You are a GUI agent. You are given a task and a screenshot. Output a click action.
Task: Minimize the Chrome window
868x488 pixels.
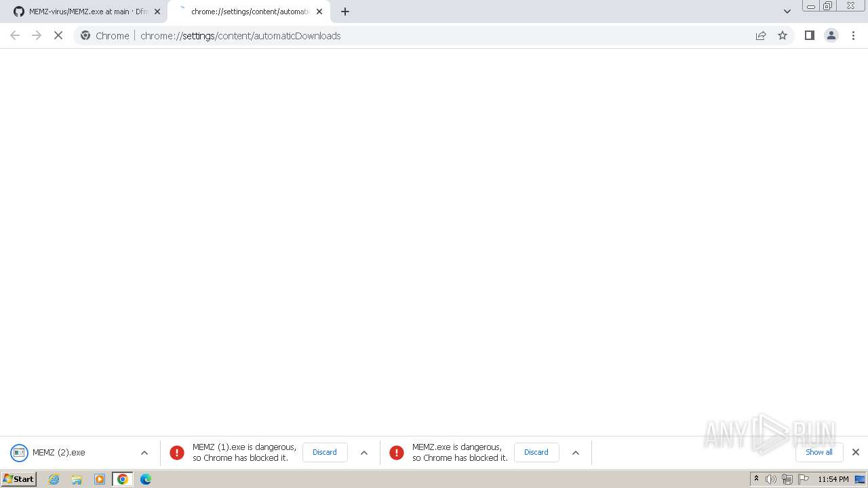tap(810, 6)
